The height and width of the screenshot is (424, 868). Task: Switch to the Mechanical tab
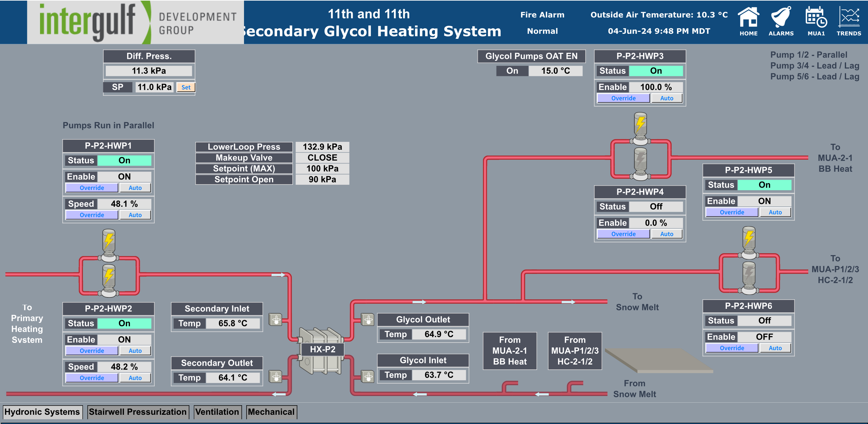click(x=271, y=412)
